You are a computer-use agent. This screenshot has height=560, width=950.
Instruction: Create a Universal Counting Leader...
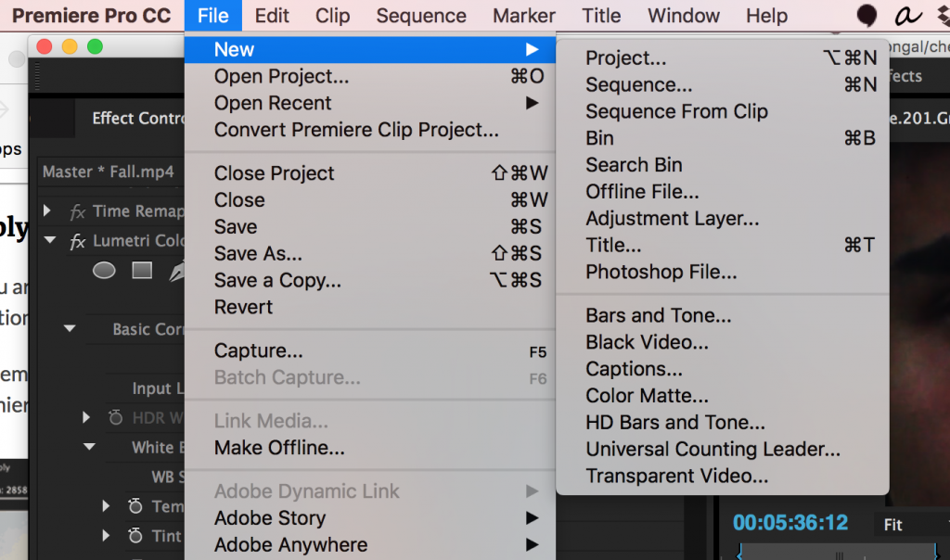pos(722,449)
